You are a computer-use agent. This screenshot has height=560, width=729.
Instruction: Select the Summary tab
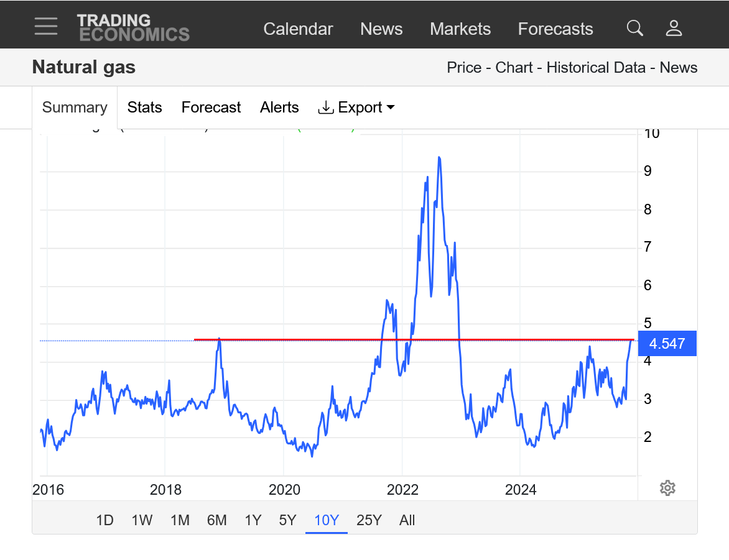coord(75,108)
